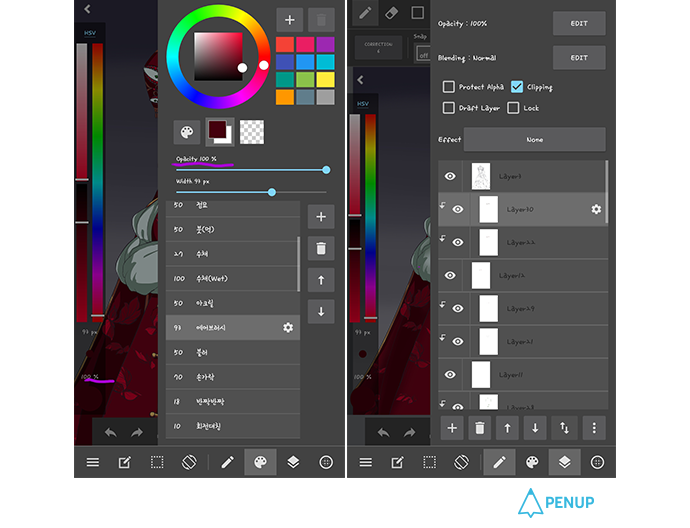Select the 아크릴 brush
The width and height of the screenshot is (690, 528).
[232, 303]
